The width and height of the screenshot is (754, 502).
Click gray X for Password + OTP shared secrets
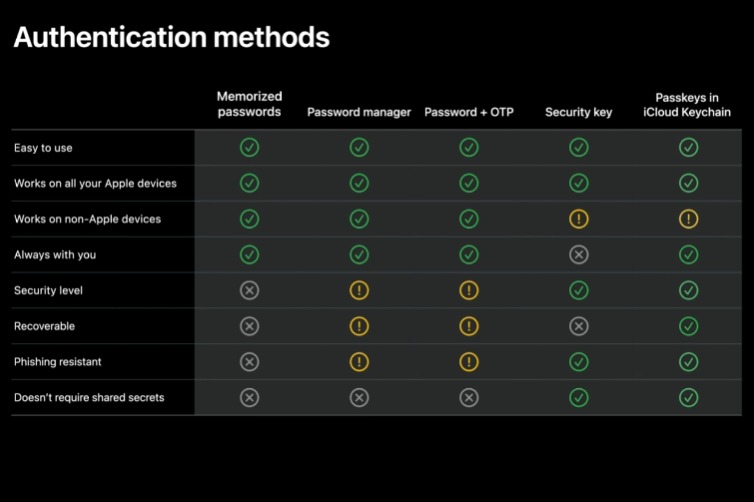pos(469,398)
